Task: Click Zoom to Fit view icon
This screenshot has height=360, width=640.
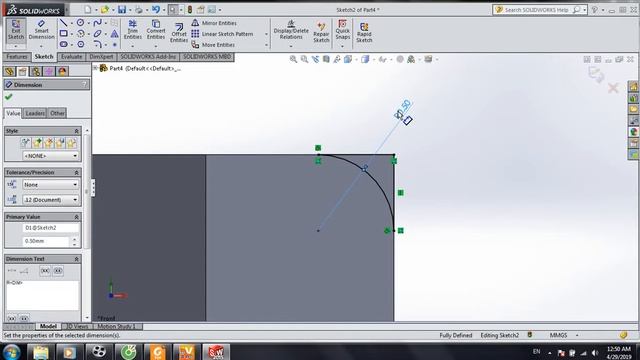Action: pos(293,59)
